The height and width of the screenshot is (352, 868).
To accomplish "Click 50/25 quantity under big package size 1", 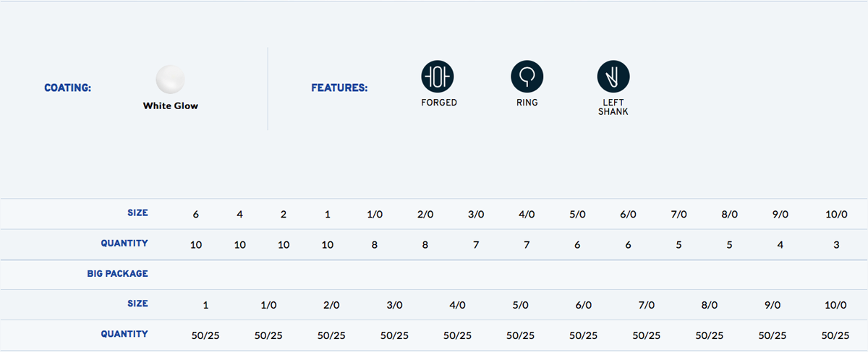I will coord(206,335).
